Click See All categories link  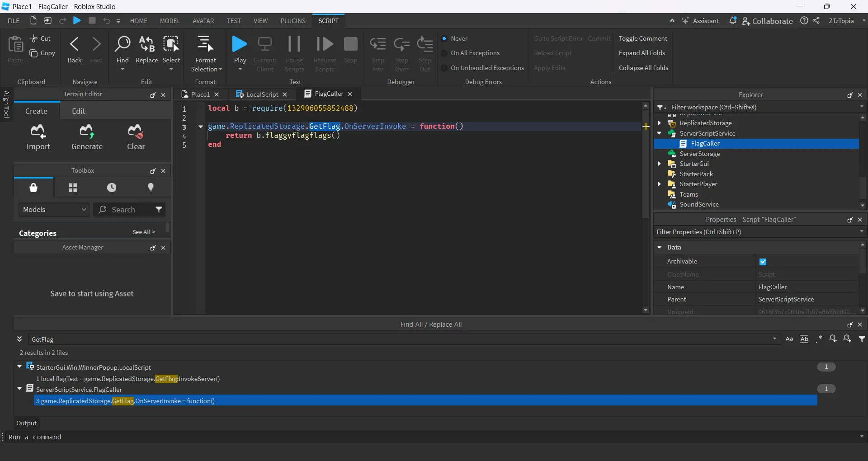(x=144, y=232)
